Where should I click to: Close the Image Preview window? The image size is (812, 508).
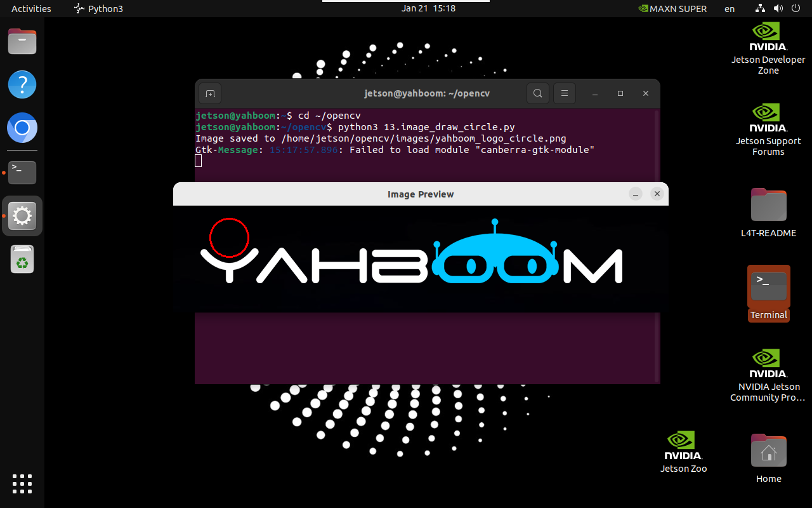pyautogui.click(x=657, y=194)
